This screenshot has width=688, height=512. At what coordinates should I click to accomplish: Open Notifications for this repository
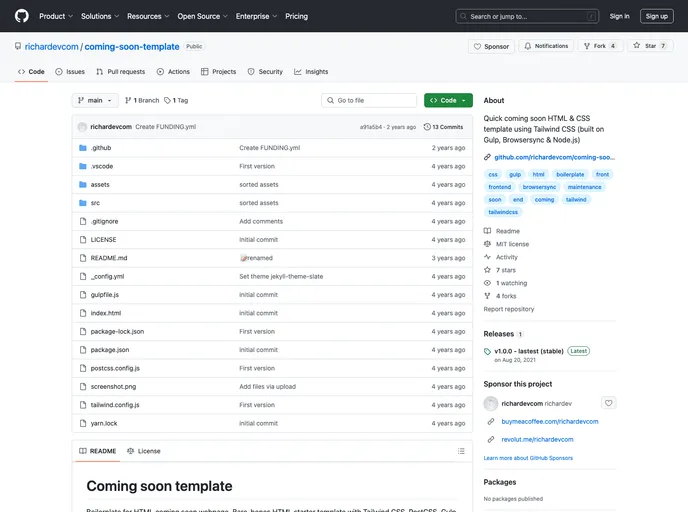tap(545, 46)
